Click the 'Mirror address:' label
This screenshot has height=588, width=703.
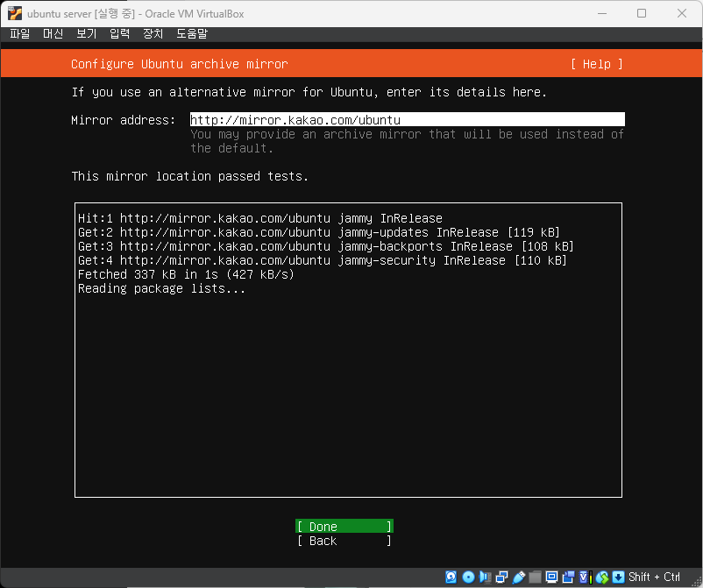(x=124, y=120)
